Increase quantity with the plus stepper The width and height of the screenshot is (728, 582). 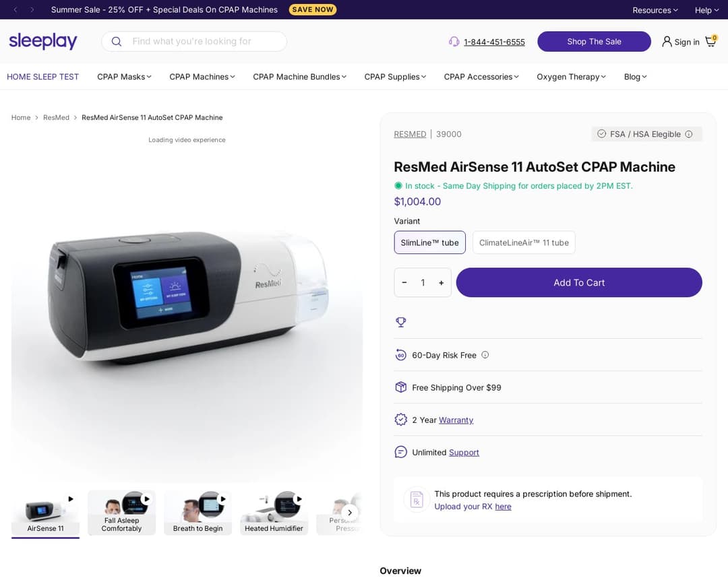pos(442,282)
